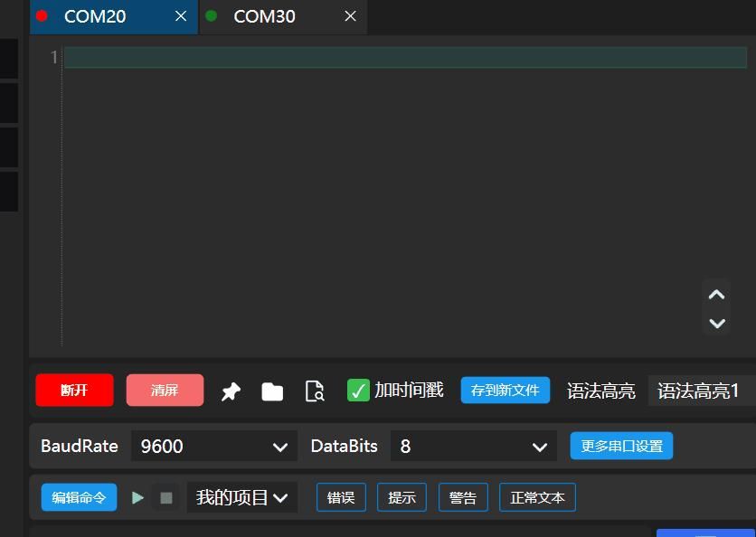Screen dimensions: 756x537
Task: Click the pin icon in the toolbar
Action: tap(232, 391)
